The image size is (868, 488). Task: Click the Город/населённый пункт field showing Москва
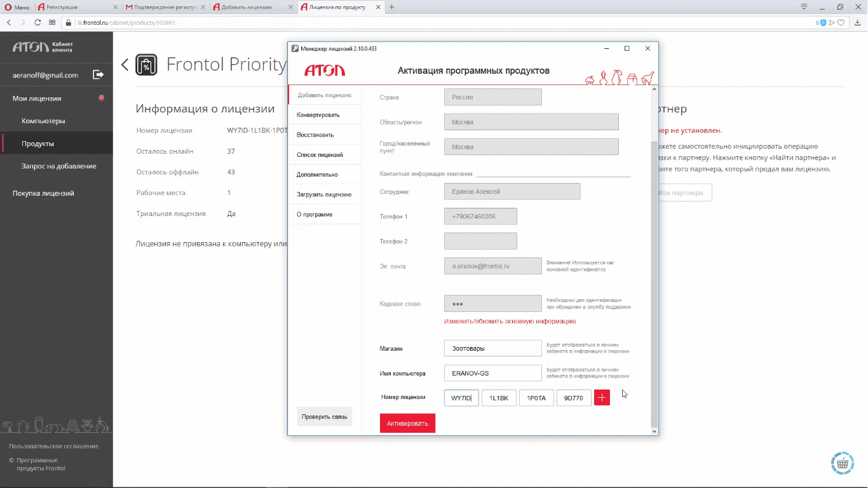(x=531, y=147)
